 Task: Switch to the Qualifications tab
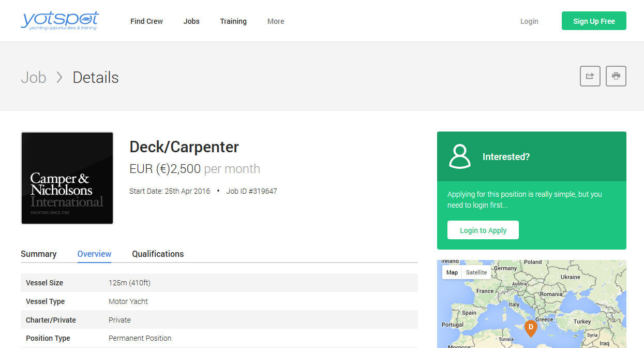(x=158, y=254)
